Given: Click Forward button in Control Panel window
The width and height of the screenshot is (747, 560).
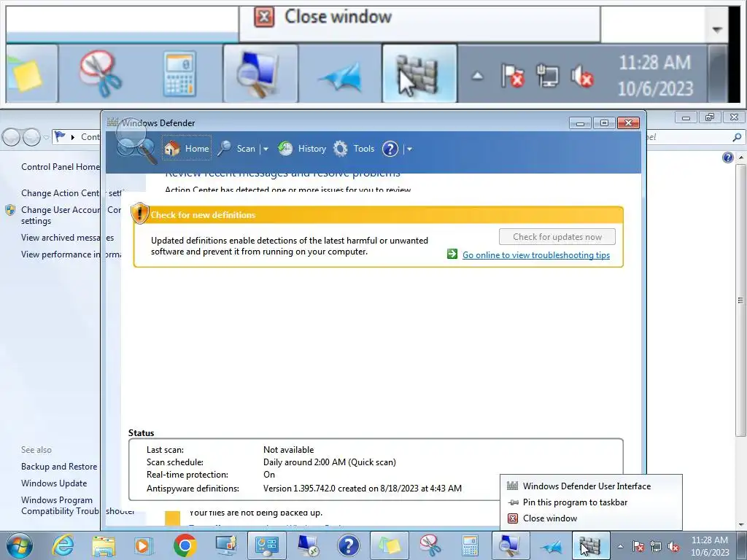Looking at the screenshot, I should [x=31, y=137].
